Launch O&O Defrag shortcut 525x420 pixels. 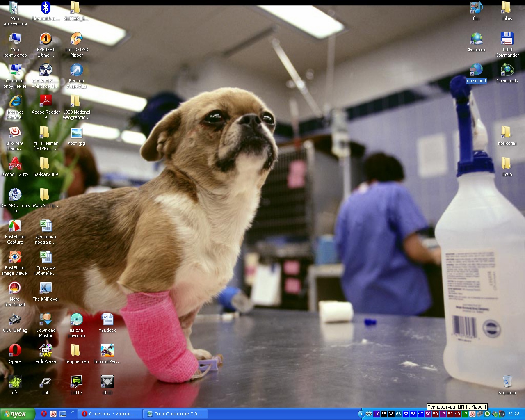tap(15, 323)
